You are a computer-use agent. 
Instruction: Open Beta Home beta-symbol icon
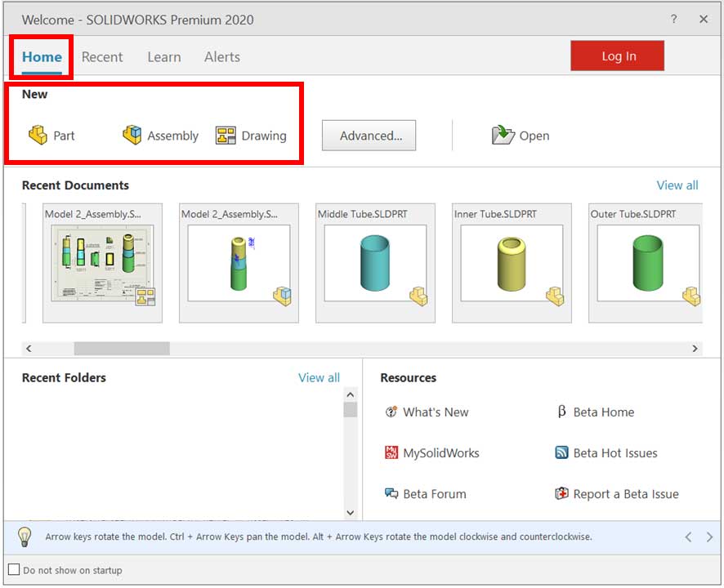[561, 412]
